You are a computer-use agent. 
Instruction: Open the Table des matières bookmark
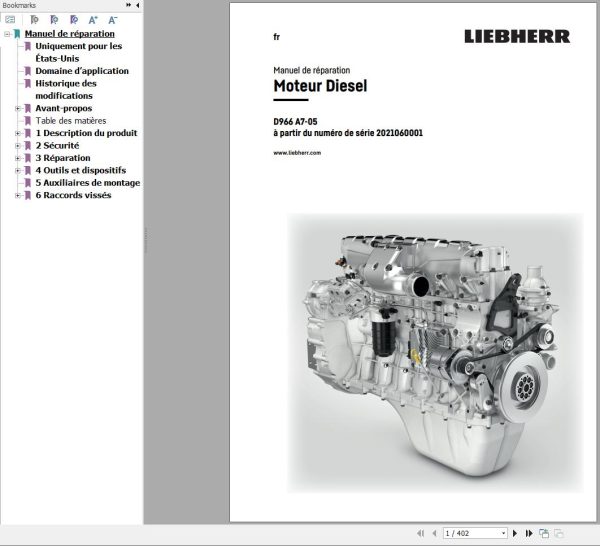pos(71,121)
